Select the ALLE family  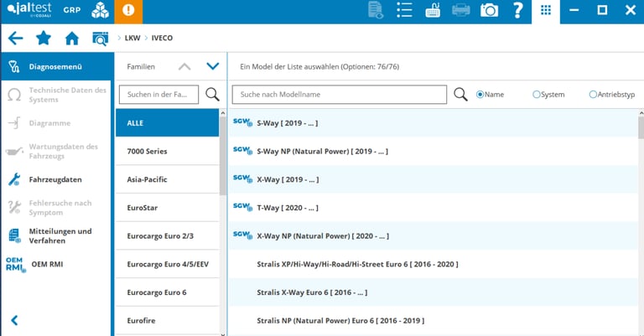(168, 122)
